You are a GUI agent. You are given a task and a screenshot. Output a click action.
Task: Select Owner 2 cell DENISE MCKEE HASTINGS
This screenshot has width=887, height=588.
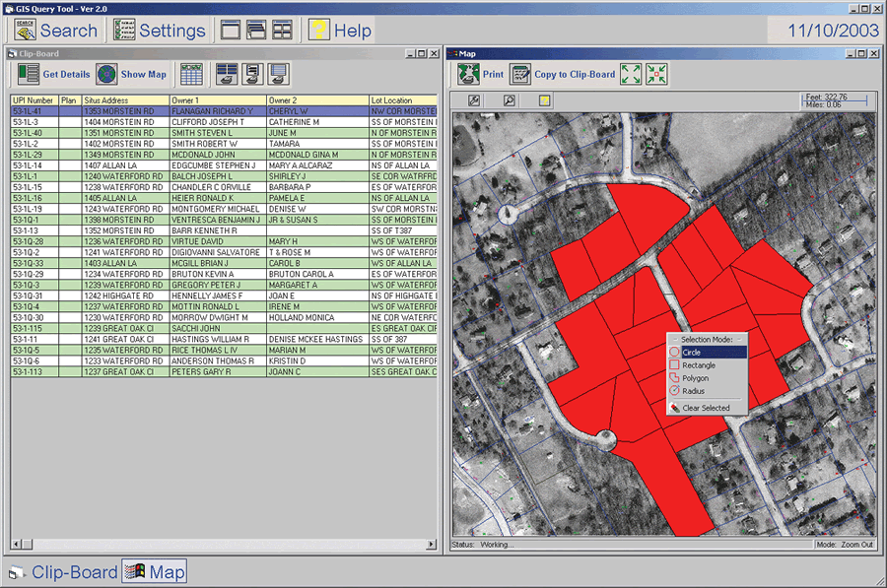[317, 339]
